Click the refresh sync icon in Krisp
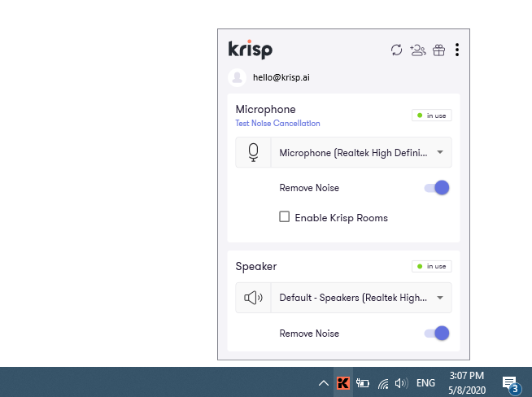 click(x=396, y=50)
